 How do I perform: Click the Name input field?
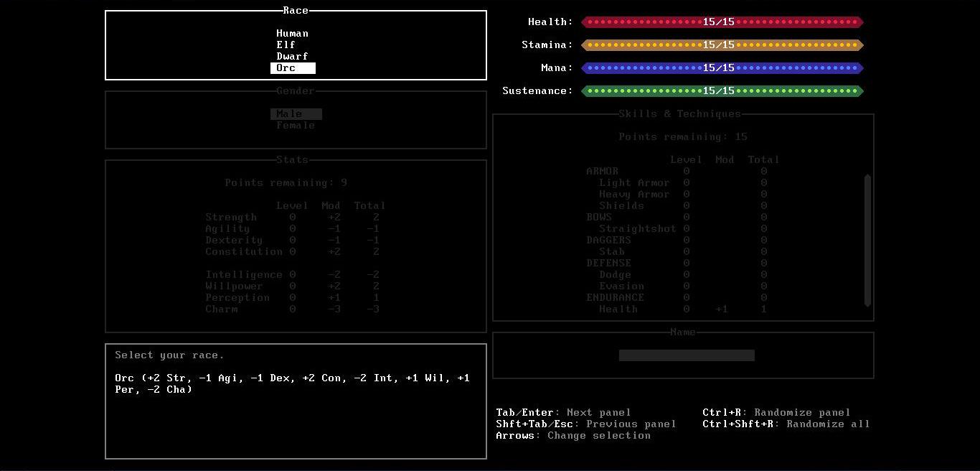pos(687,355)
